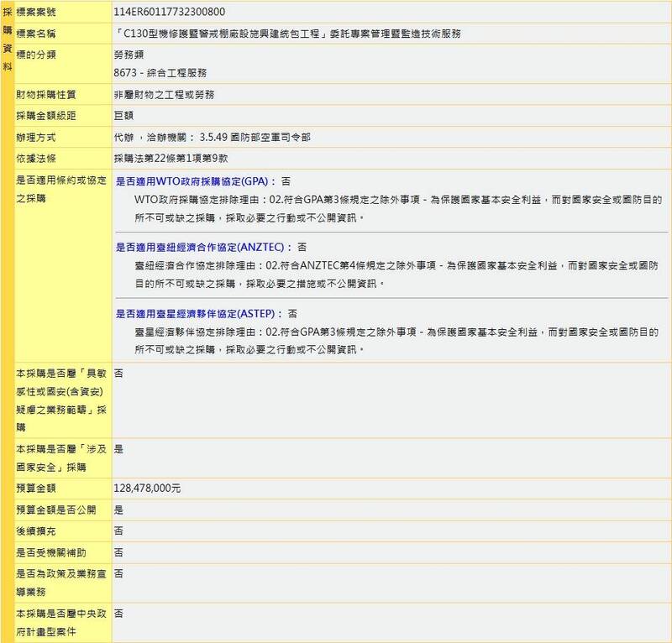Click the 採購金額級距 value 巨額
Image resolution: width=672 pixels, height=643 pixels.
tap(123, 115)
